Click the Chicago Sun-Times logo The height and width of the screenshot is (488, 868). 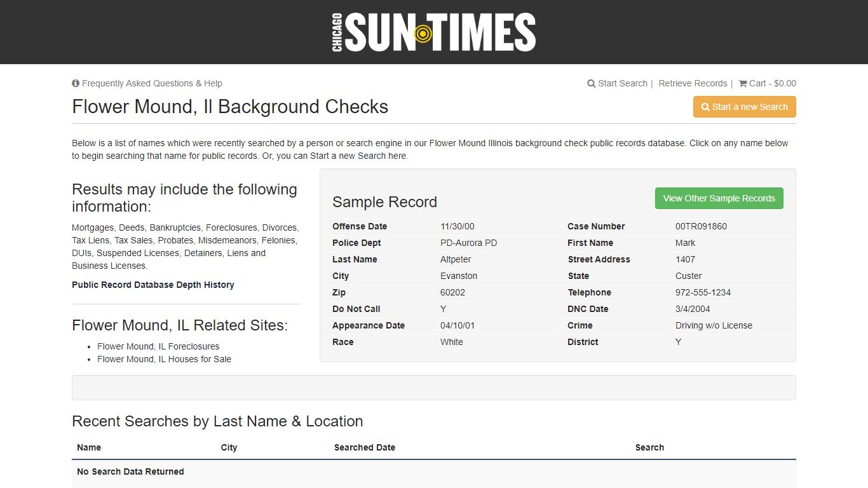pos(434,32)
